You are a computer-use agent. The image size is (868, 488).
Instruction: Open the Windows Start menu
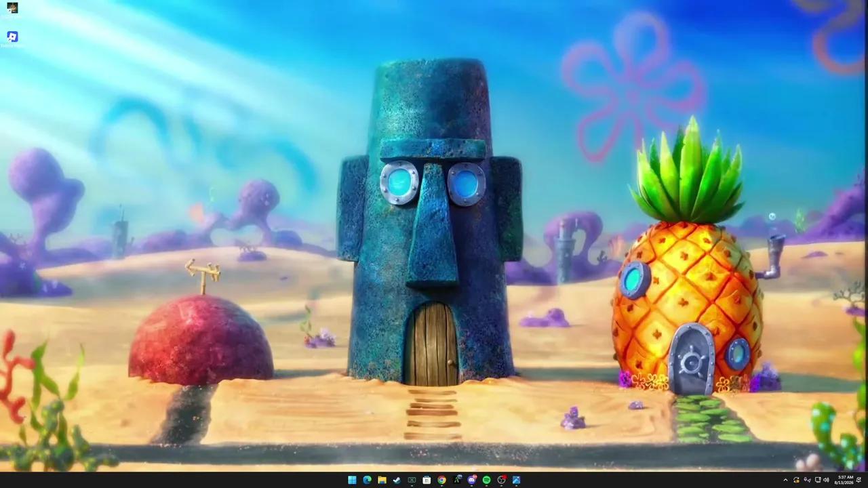point(352,480)
